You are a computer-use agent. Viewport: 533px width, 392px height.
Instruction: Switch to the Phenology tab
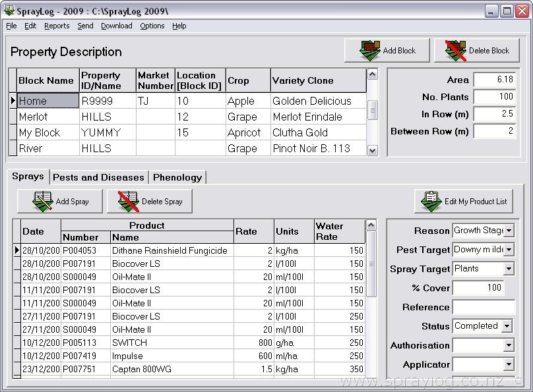(177, 177)
